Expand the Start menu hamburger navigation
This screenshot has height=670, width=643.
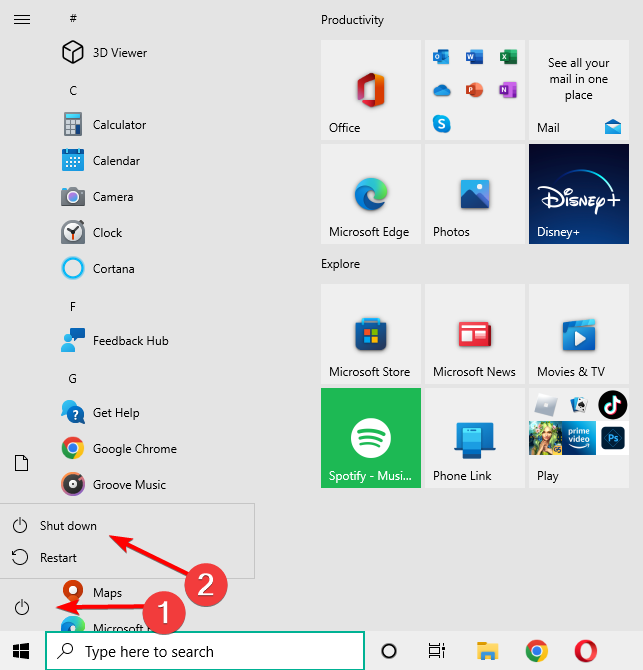click(22, 19)
